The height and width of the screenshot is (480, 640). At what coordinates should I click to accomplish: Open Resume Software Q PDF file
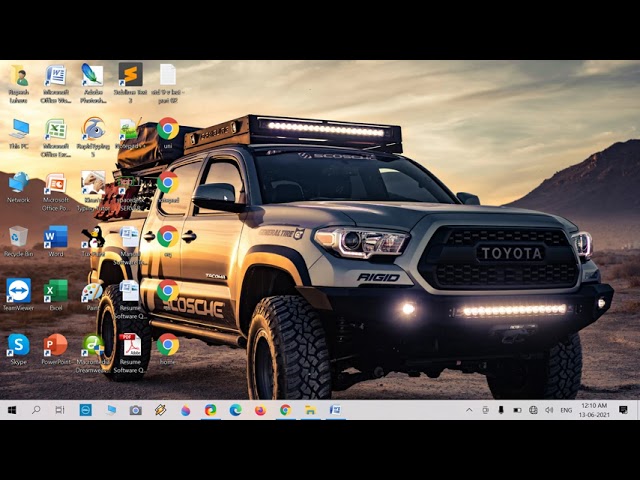(130, 344)
